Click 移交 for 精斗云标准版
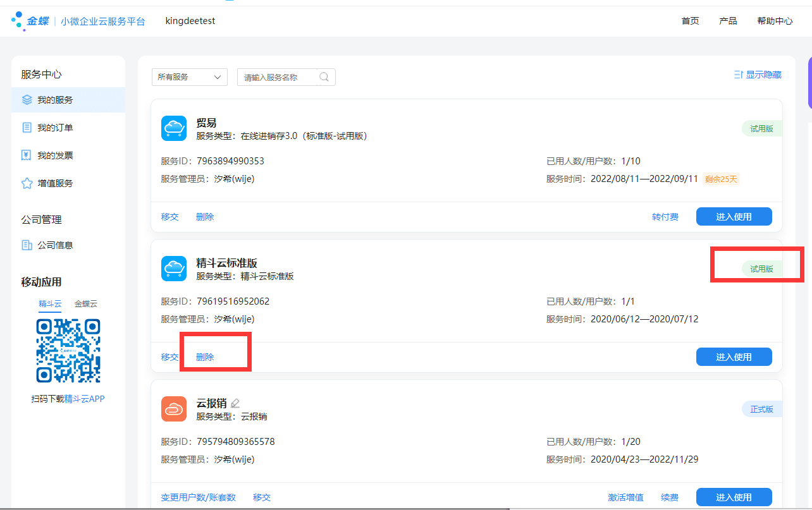Screen dimensions: 812x510 point(170,357)
